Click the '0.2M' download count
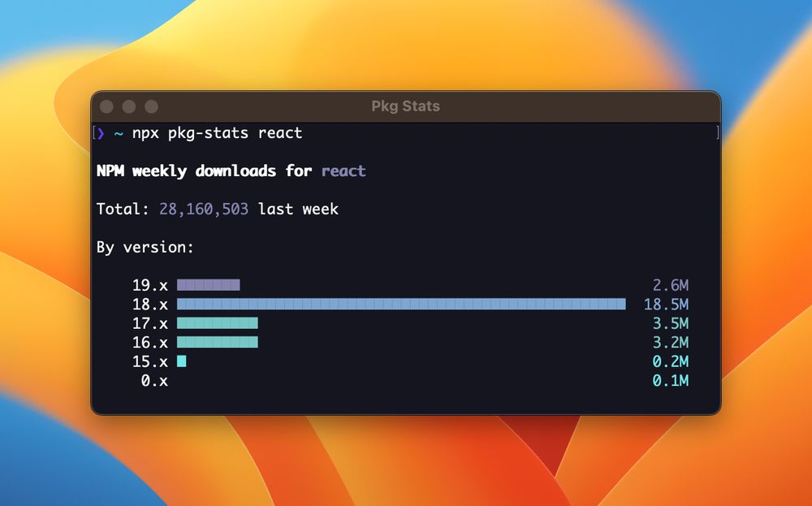Screen dimensions: 812x506 (x=670, y=361)
